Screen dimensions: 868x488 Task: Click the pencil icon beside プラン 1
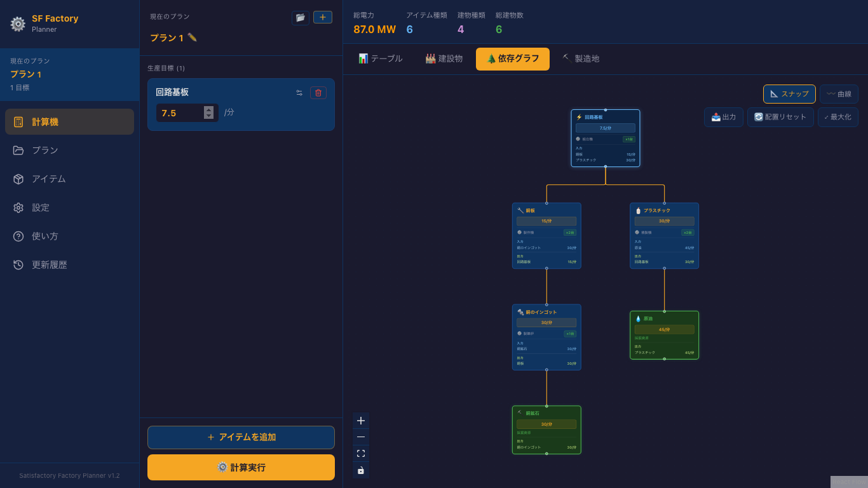[192, 37]
